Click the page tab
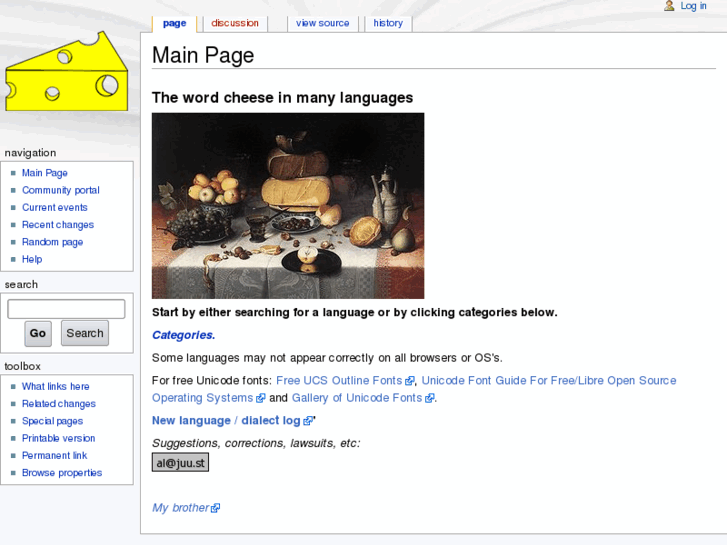The height and width of the screenshot is (545, 727). (174, 23)
